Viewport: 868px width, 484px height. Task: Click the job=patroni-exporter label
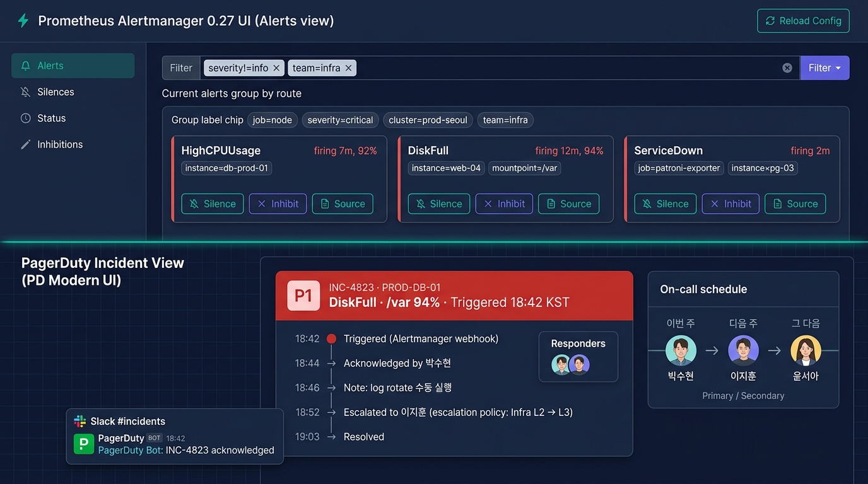[679, 168]
